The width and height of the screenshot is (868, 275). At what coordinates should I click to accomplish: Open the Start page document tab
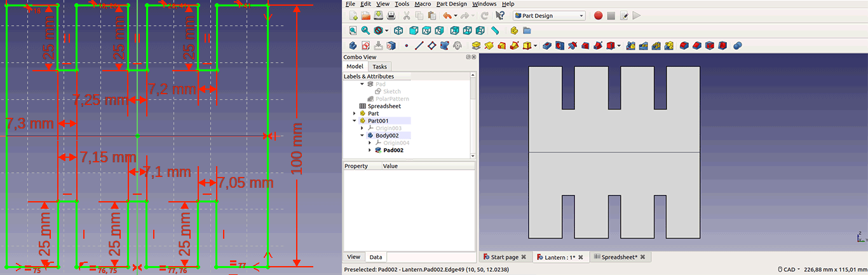[x=505, y=257]
